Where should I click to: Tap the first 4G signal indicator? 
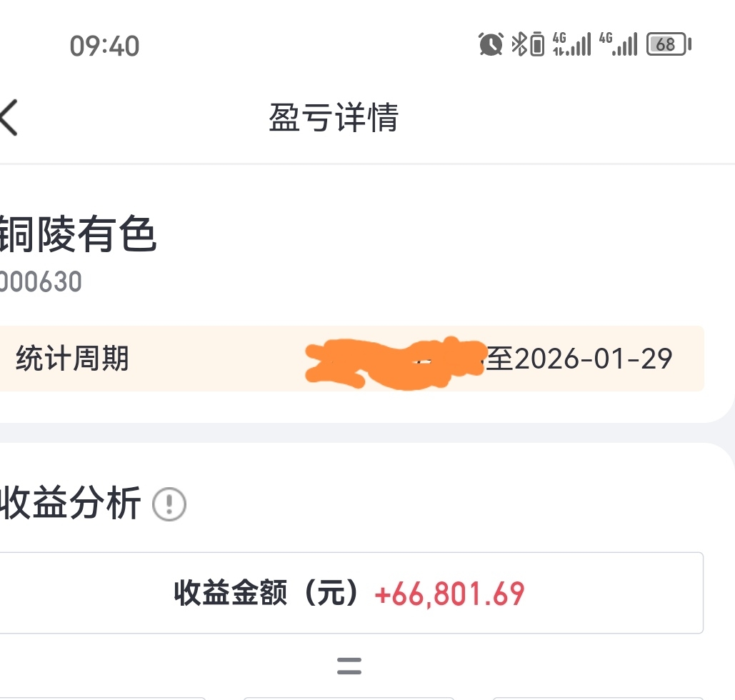coord(571,44)
